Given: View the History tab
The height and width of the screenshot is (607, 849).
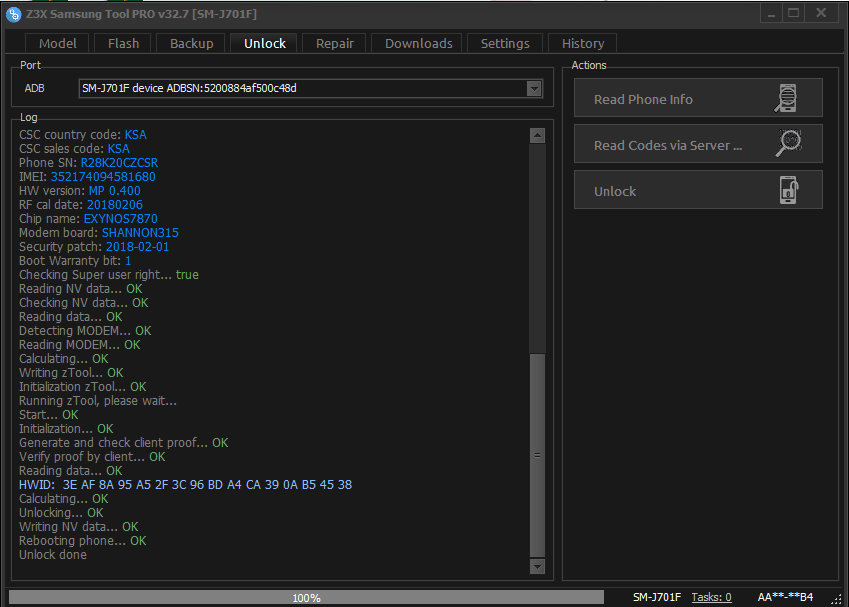Looking at the screenshot, I should 583,43.
